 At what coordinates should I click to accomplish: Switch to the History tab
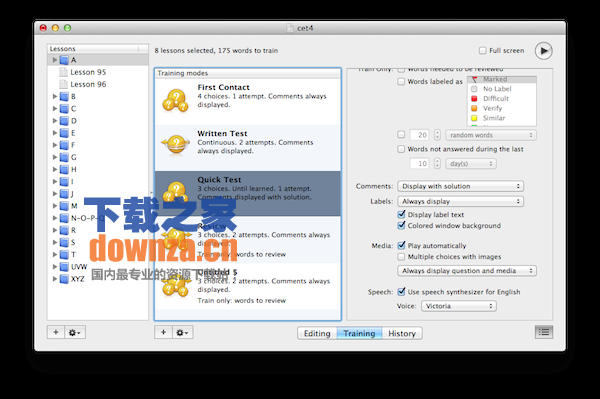(402, 334)
